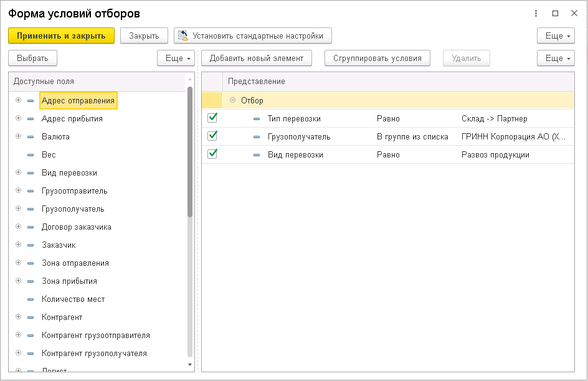Click the available fields scrollbar down arrow

tap(190, 364)
